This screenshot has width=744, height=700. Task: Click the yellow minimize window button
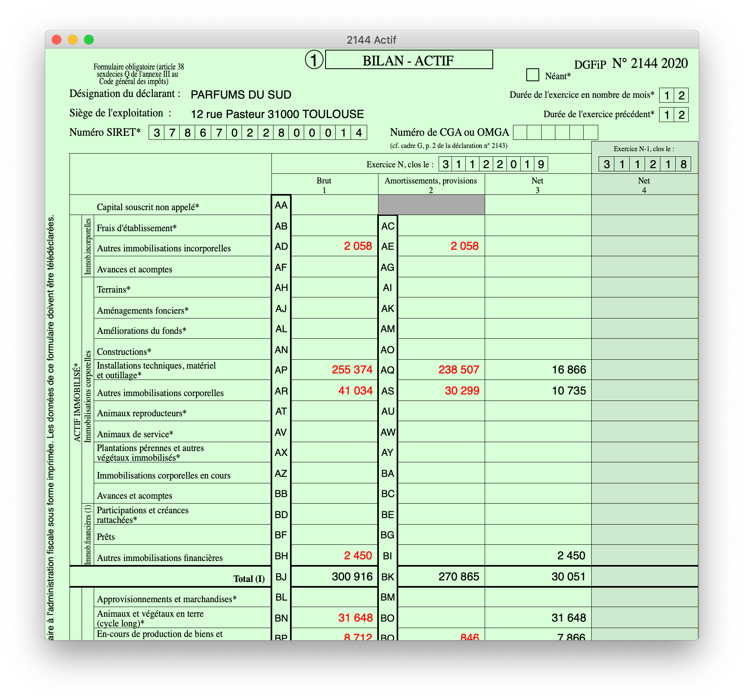pyautogui.click(x=73, y=40)
